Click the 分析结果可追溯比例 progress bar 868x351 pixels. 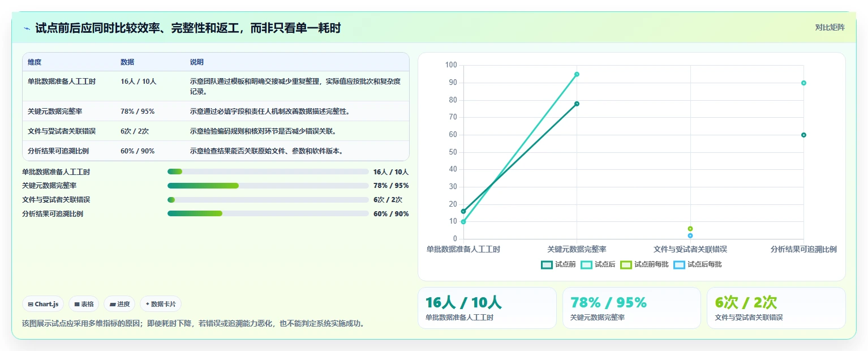coord(268,213)
